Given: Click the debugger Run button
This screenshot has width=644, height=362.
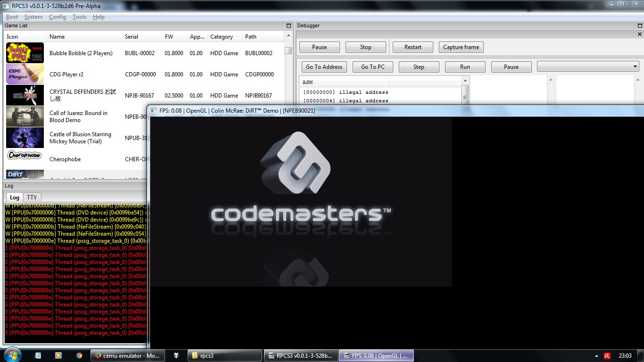Looking at the screenshot, I should (x=465, y=67).
